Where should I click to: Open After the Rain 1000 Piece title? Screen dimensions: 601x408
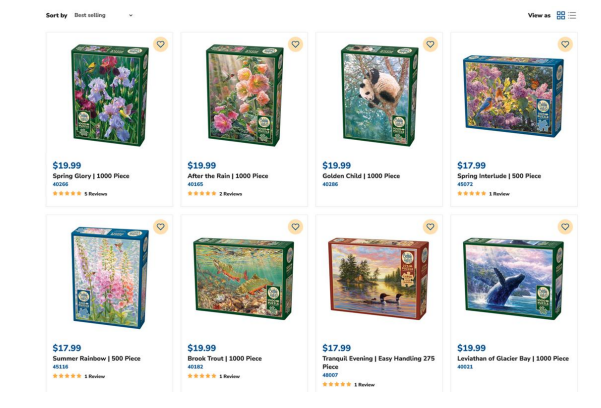228,176
